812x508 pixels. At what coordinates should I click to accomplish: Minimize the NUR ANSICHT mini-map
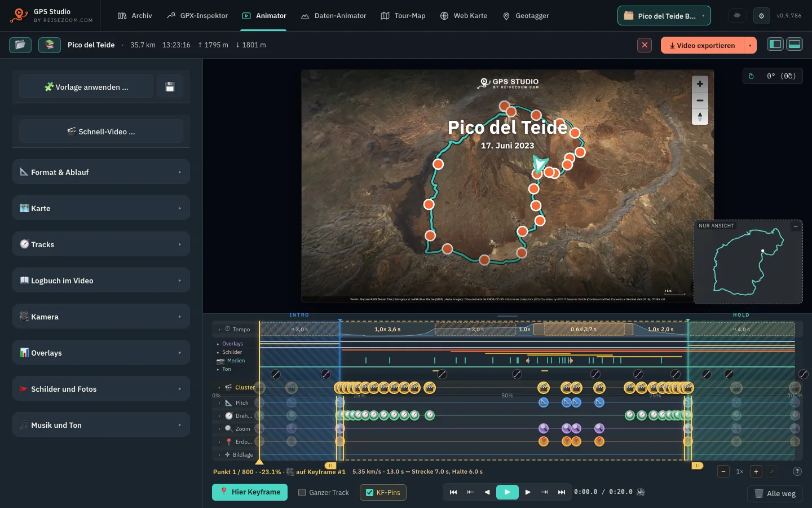[796, 226]
